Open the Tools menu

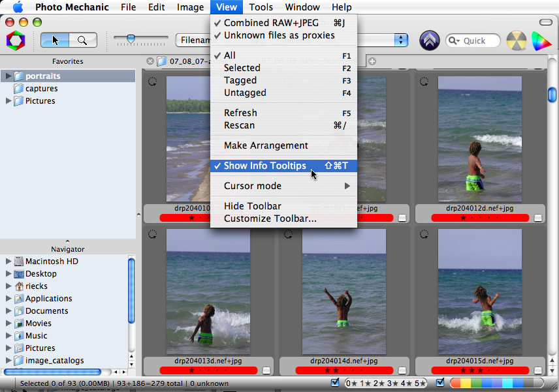coord(261,7)
